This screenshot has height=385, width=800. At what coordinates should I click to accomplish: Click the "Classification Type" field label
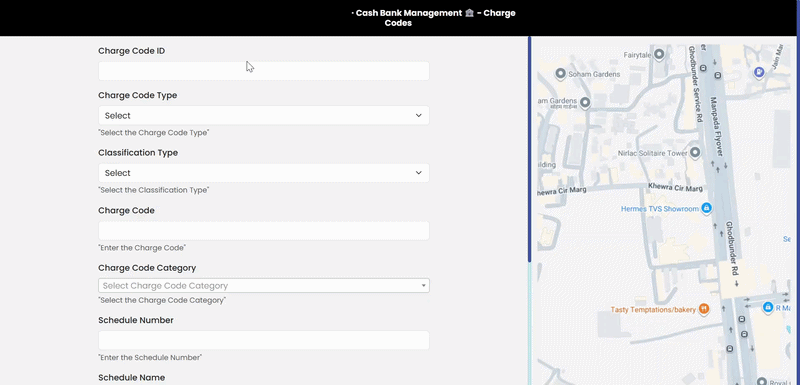138,152
